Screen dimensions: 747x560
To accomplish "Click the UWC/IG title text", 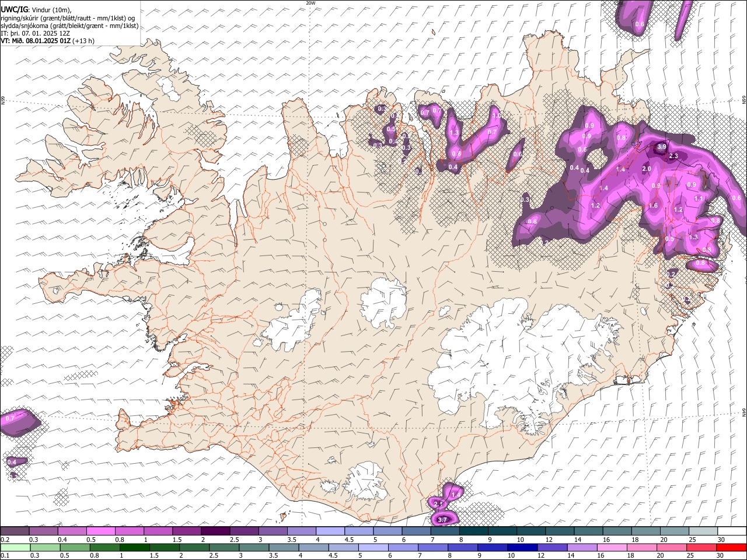I will pyautogui.click(x=14, y=9).
